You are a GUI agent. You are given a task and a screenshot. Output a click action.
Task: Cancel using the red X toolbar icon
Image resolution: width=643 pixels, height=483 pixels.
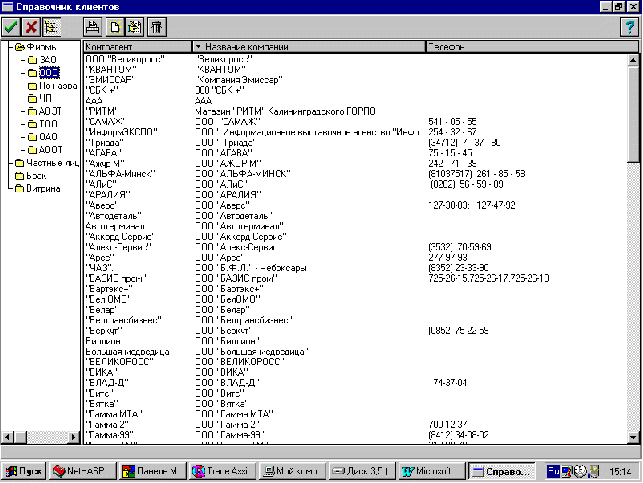pyautogui.click(x=31, y=27)
